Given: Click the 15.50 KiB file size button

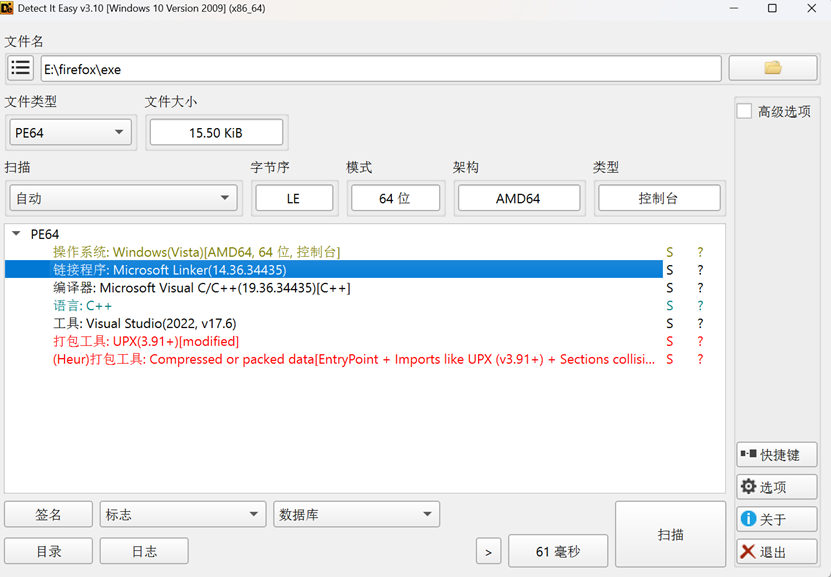Looking at the screenshot, I should [216, 132].
